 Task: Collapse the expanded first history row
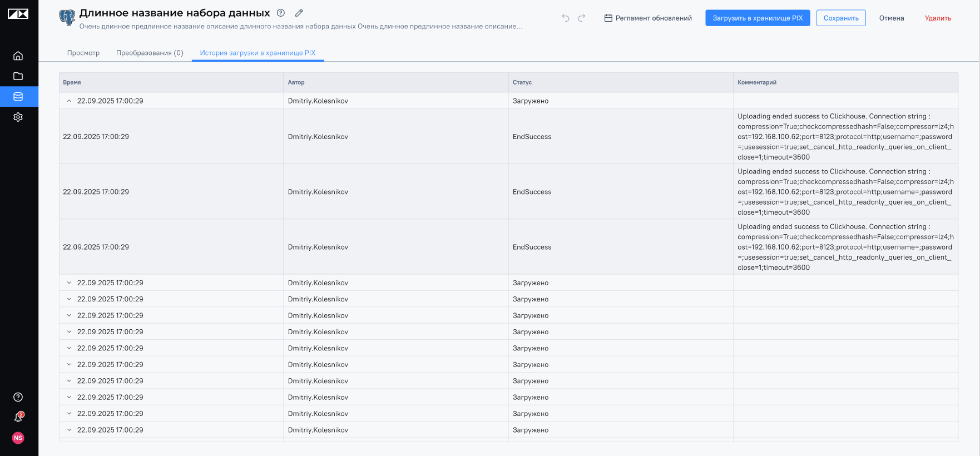(69, 101)
